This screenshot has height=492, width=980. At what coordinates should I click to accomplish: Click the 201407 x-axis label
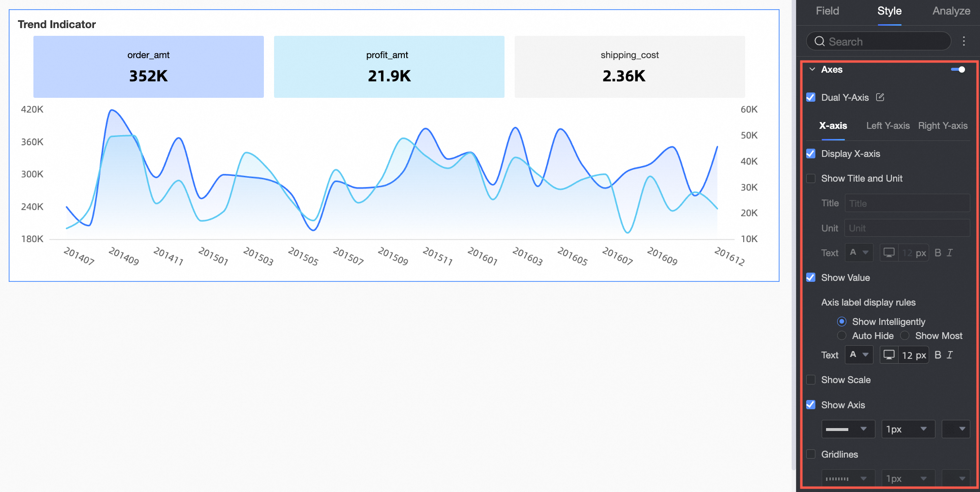pyautogui.click(x=79, y=256)
